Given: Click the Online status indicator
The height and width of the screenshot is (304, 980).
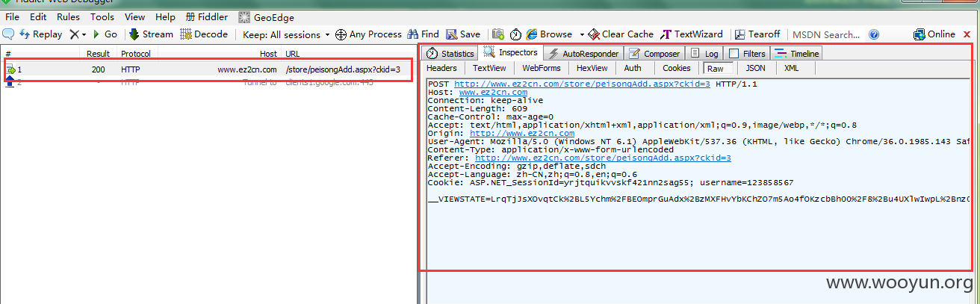Looking at the screenshot, I should 934,34.
